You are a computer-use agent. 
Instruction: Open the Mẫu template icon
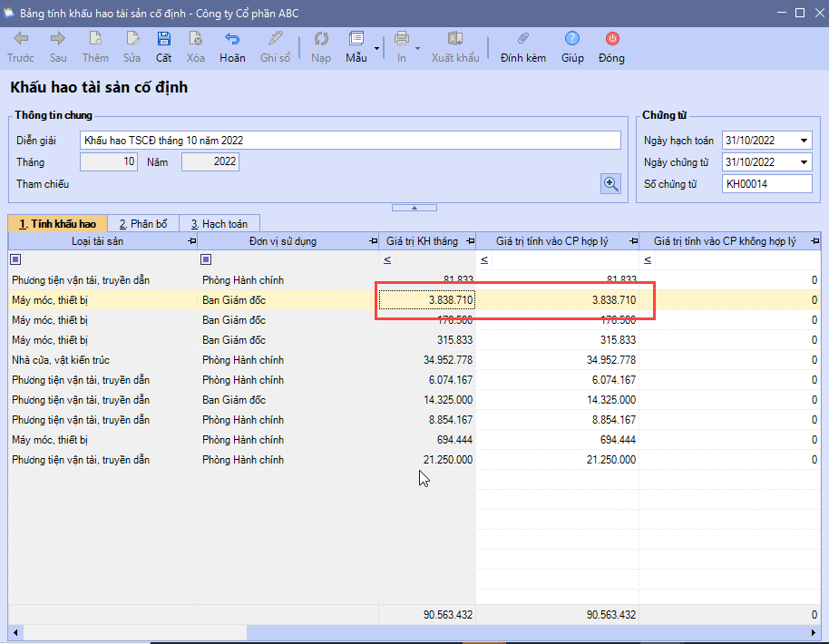[356, 39]
